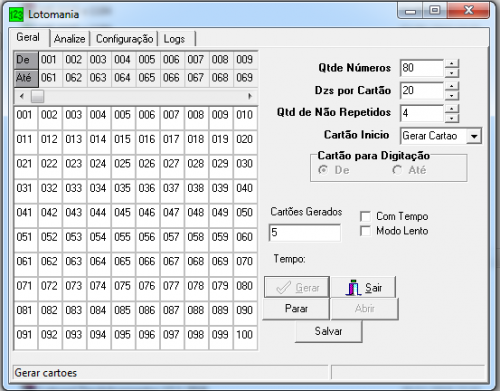
Task: Maximize the Lotomania window
Action: click(x=435, y=11)
